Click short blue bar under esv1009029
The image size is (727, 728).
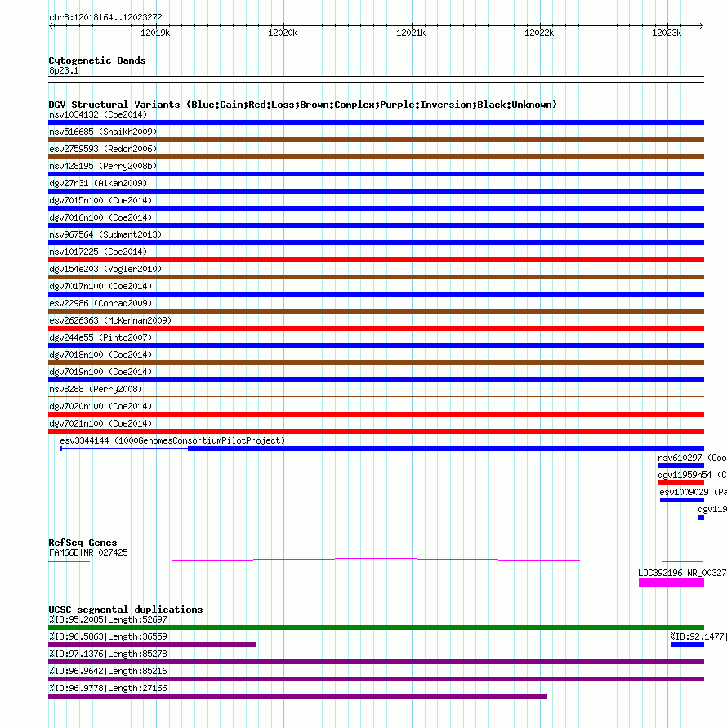(682, 500)
